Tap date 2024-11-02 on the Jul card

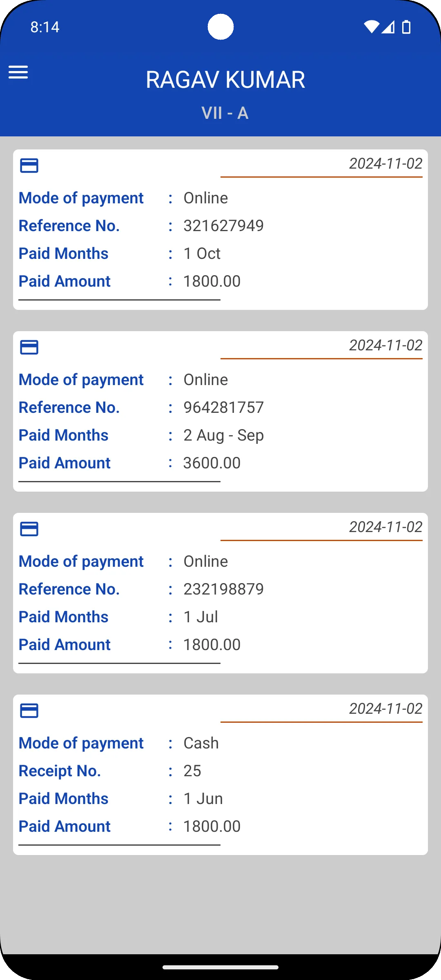click(x=385, y=527)
